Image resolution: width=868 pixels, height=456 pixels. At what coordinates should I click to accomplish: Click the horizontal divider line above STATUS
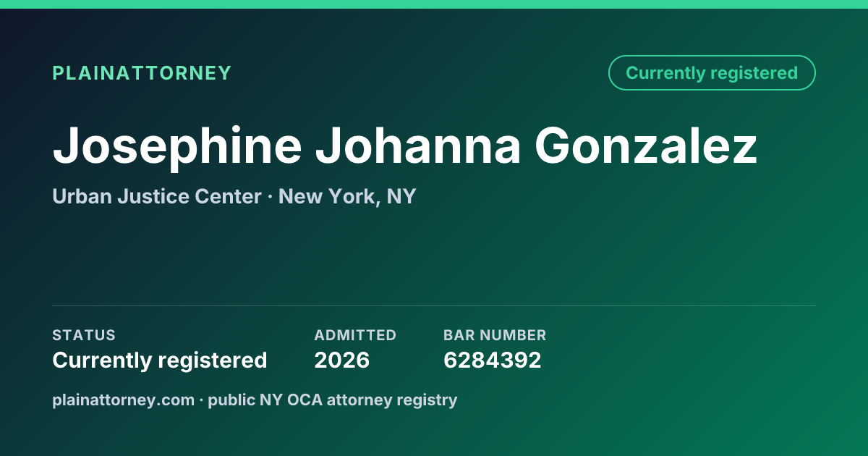coord(434,305)
